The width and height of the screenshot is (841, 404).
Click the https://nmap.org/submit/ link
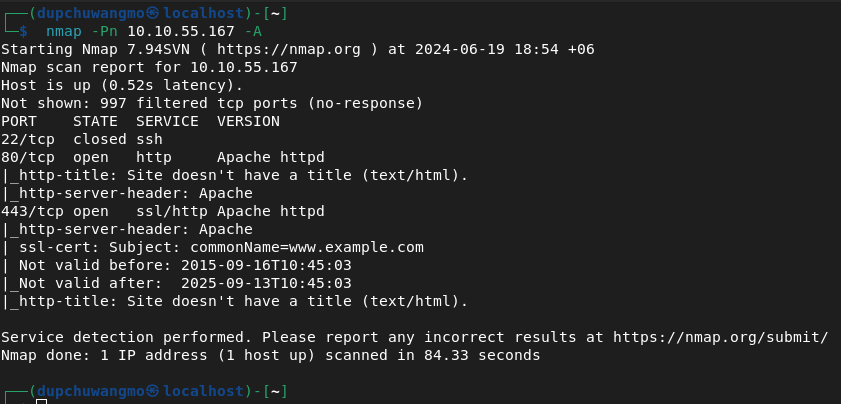(720, 337)
